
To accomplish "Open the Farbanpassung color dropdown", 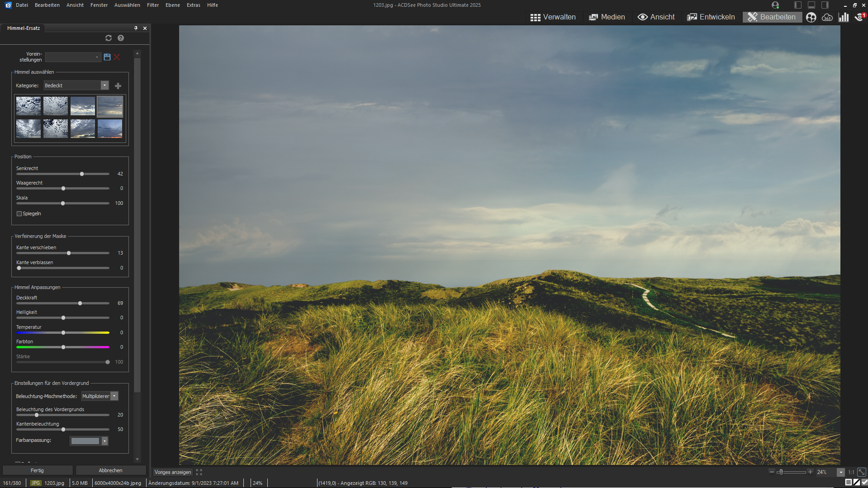I will coord(104,441).
